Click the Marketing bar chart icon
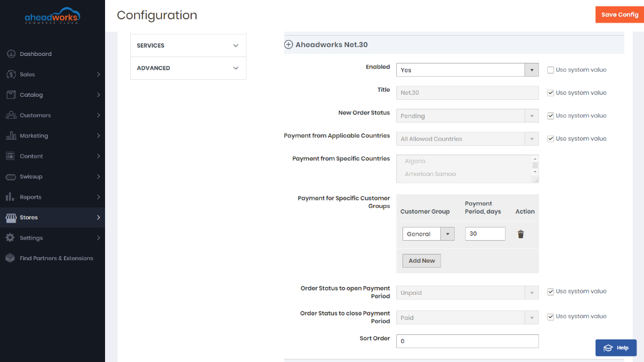The image size is (644, 362). coord(11,136)
